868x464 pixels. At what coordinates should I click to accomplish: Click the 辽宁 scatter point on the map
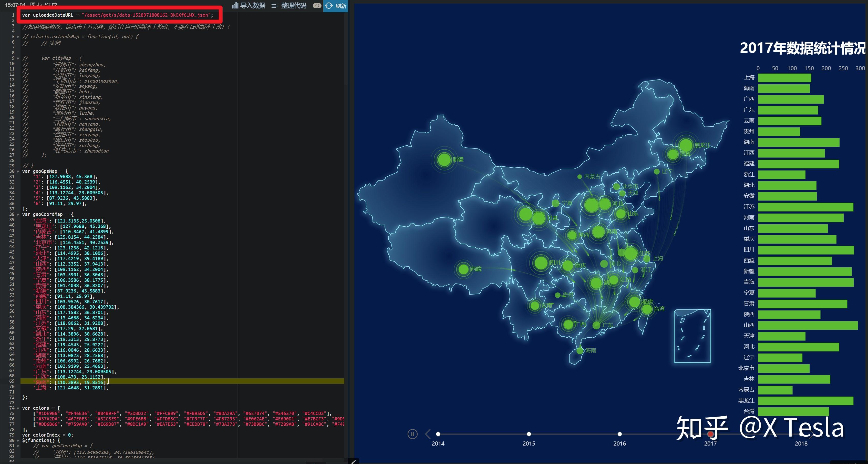(x=657, y=172)
